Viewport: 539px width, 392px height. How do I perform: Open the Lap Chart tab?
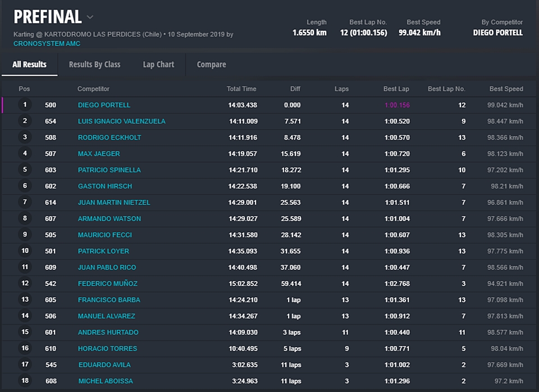click(158, 64)
